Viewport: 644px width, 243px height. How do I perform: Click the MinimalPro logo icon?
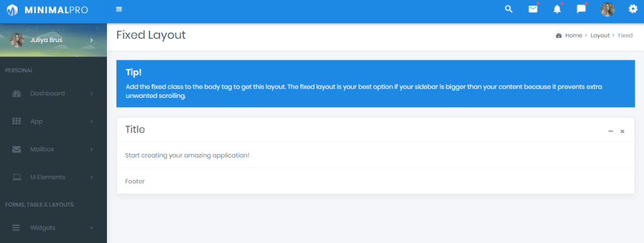tap(13, 9)
